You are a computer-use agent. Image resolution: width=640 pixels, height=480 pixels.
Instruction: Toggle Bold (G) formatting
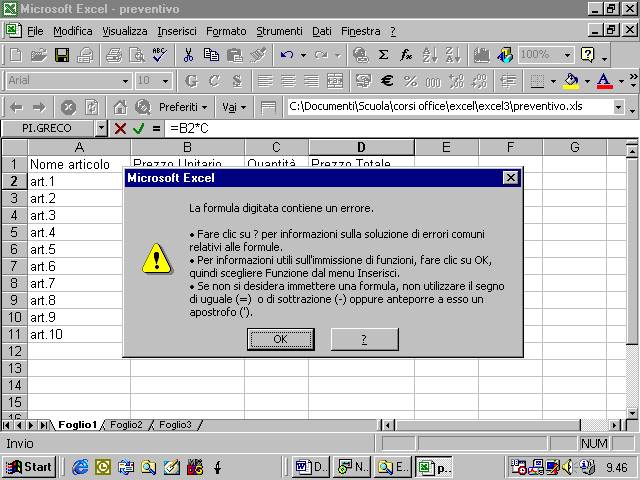click(191, 81)
